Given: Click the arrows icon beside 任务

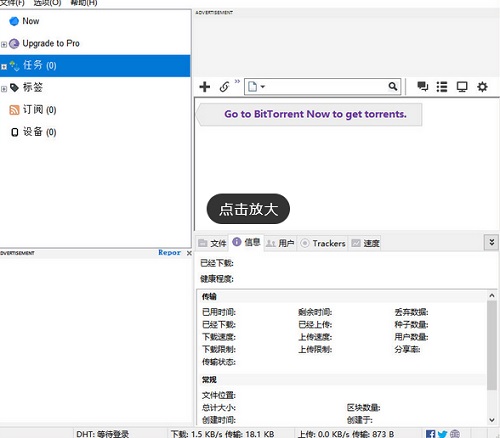Looking at the screenshot, I should (14, 66).
